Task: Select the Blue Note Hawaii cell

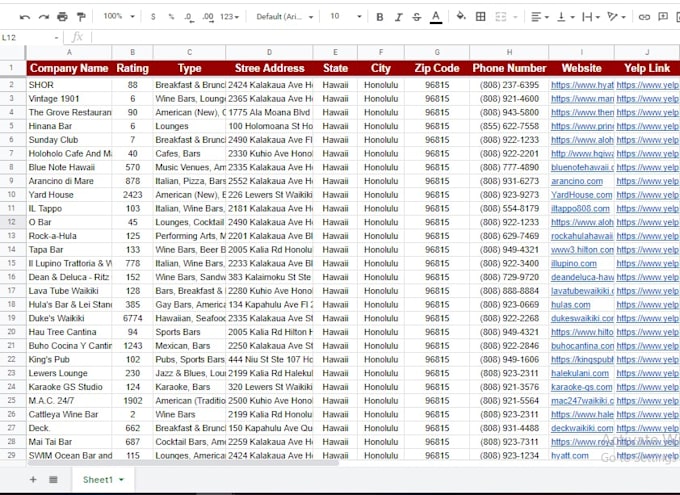Action: pyautogui.click(x=69, y=167)
